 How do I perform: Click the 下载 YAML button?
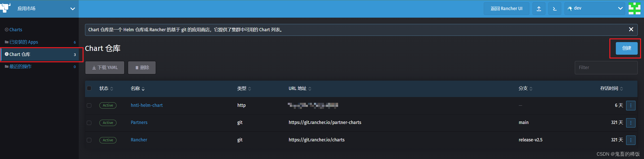point(105,68)
